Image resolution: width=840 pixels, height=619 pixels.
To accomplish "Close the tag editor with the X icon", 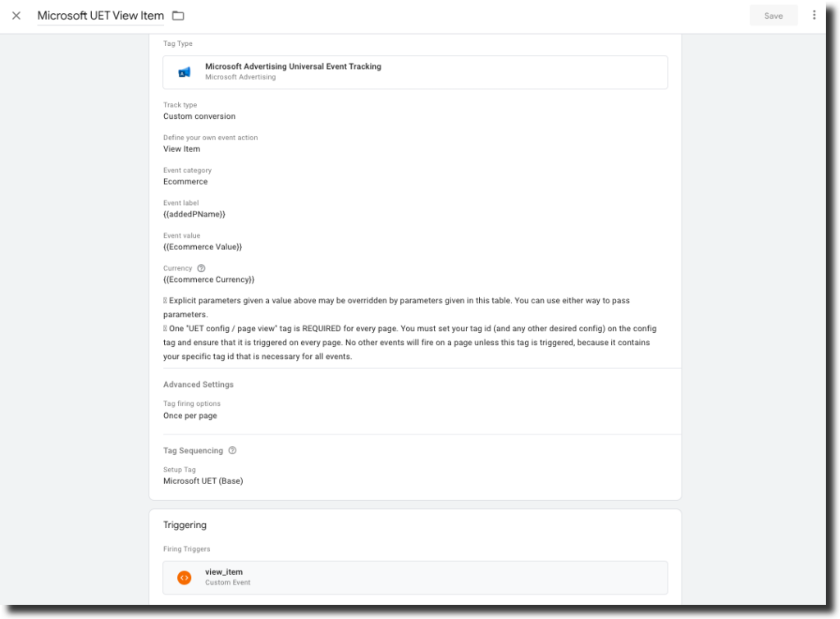I will [x=16, y=16].
